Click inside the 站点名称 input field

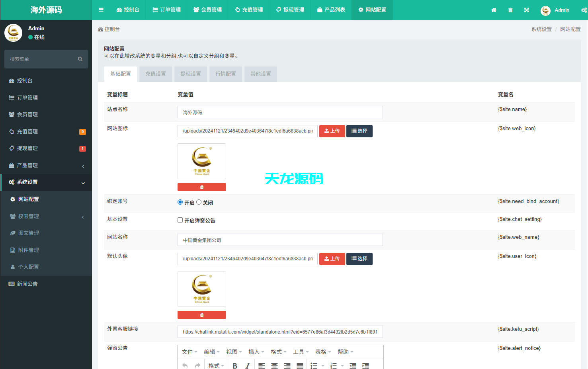coord(280,112)
